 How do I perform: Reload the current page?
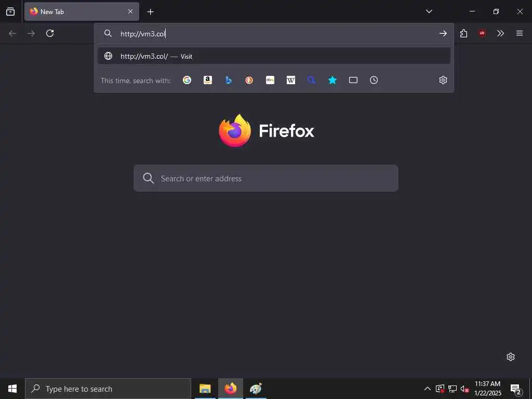pyautogui.click(x=50, y=33)
